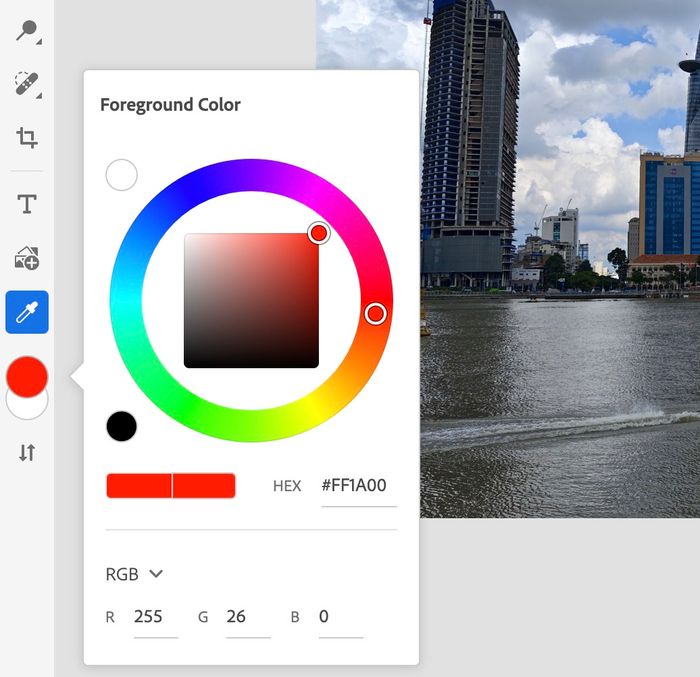Click the red foreground color swatch

pyautogui.click(x=27, y=375)
